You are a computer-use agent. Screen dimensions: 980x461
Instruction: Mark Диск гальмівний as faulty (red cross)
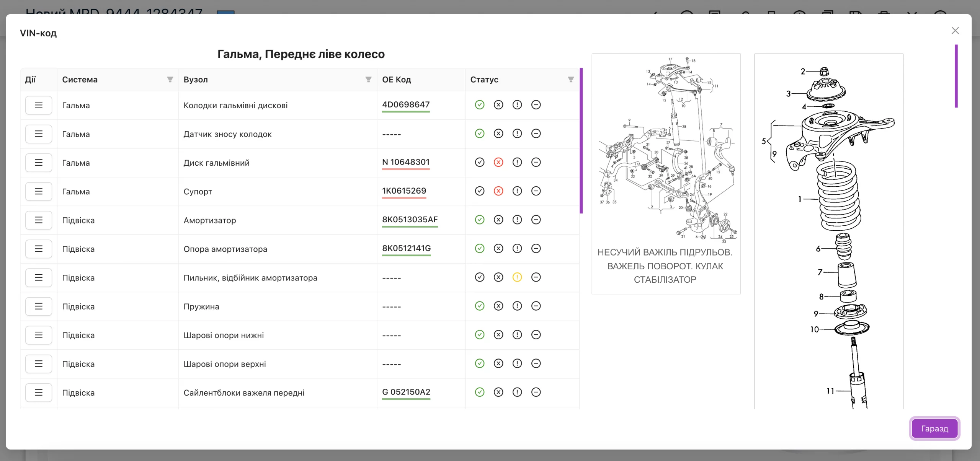click(x=498, y=162)
